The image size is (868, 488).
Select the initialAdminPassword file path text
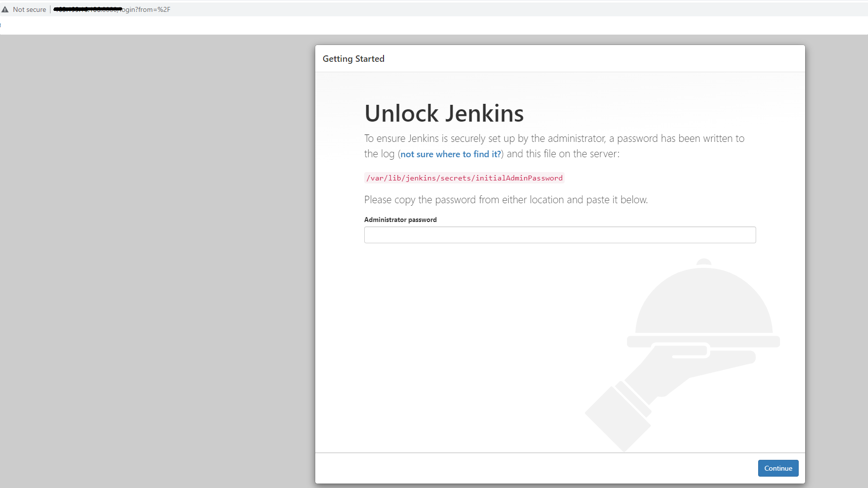pyautogui.click(x=464, y=178)
